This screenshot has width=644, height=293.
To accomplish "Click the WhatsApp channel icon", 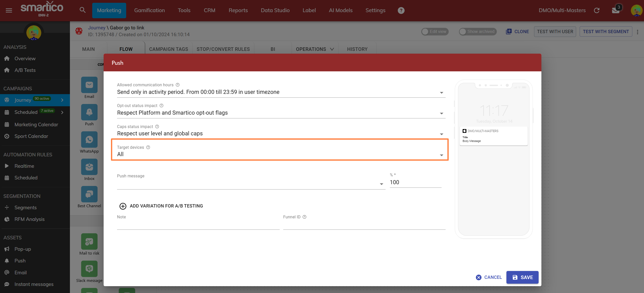I will [x=89, y=140].
